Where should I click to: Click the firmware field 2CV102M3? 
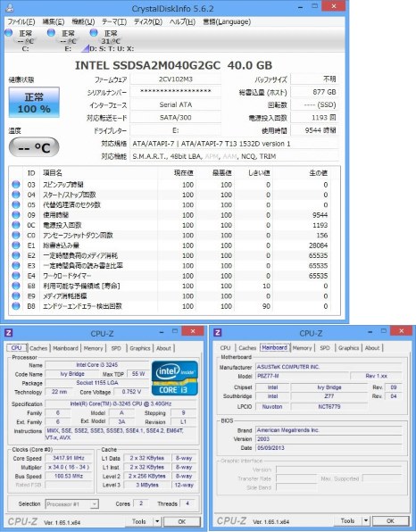(176, 79)
